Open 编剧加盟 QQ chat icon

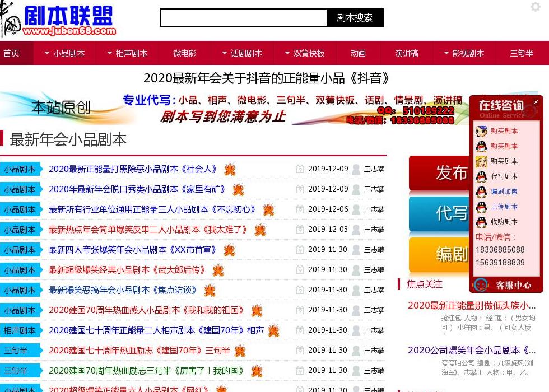coord(481,192)
